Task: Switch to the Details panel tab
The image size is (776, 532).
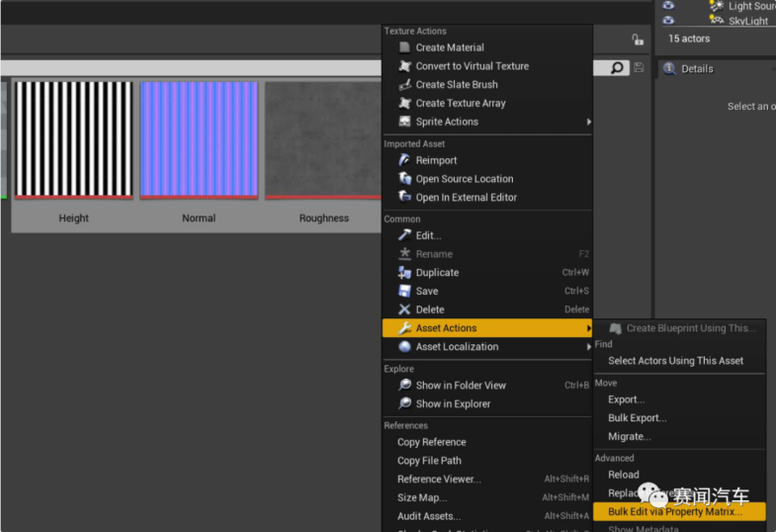Action: pyautogui.click(x=697, y=69)
